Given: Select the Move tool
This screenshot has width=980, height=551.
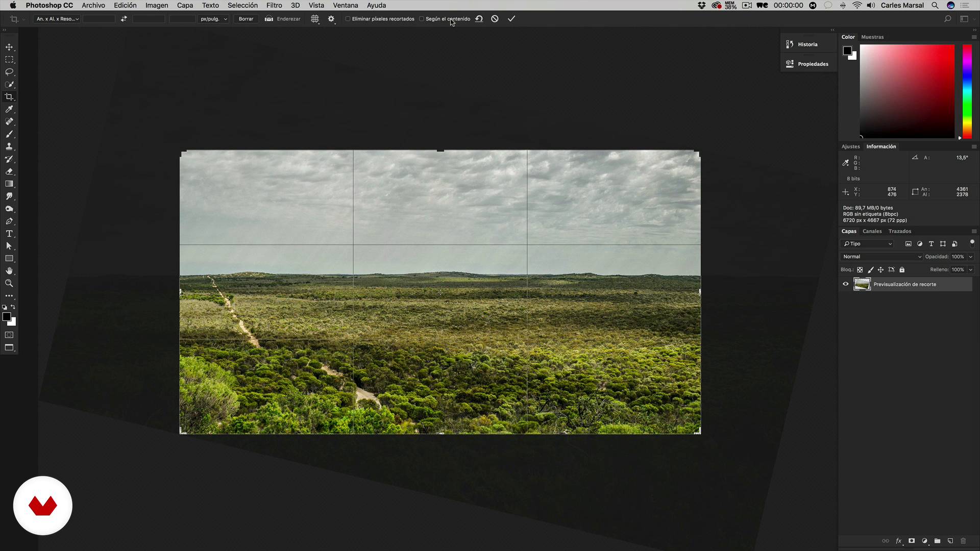Looking at the screenshot, I should pyautogui.click(x=9, y=47).
